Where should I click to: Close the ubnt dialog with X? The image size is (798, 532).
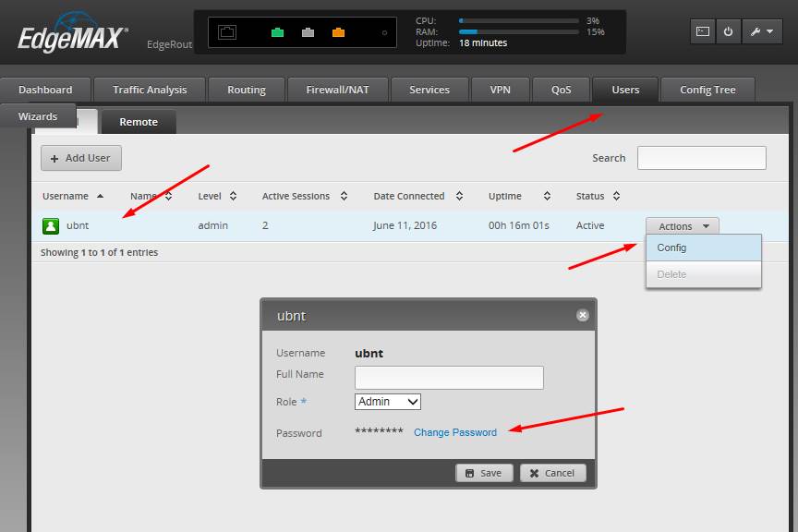[x=582, y=315]
